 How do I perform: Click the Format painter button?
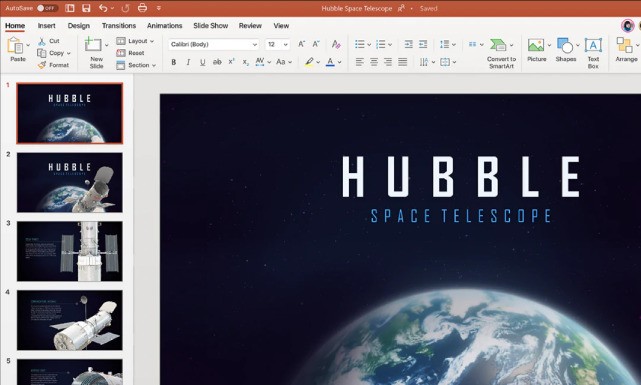53,65
